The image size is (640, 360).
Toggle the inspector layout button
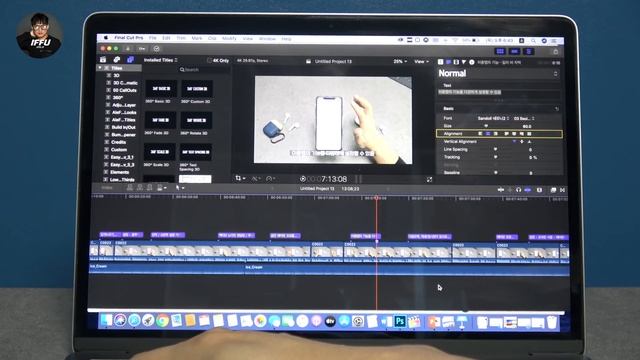[529, 51]
